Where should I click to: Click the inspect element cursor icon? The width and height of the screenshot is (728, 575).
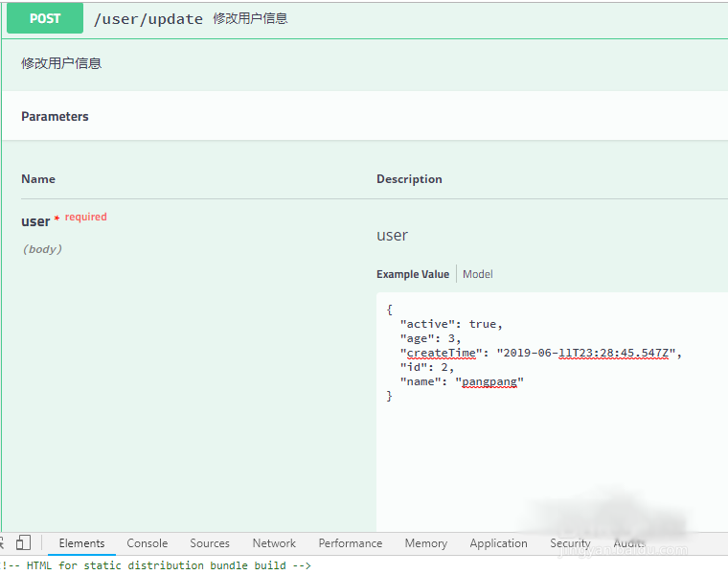point(4,543)
